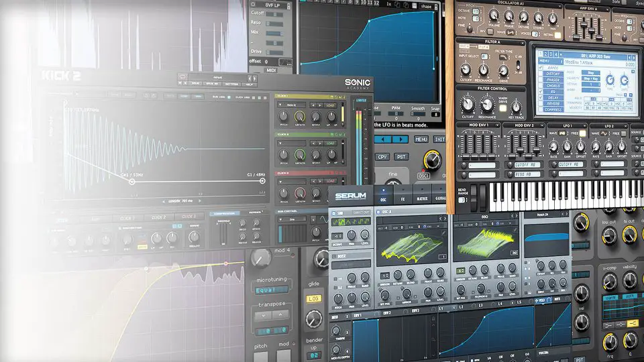Toggle the LFO 2 FREE button

[x=624, y=133]
